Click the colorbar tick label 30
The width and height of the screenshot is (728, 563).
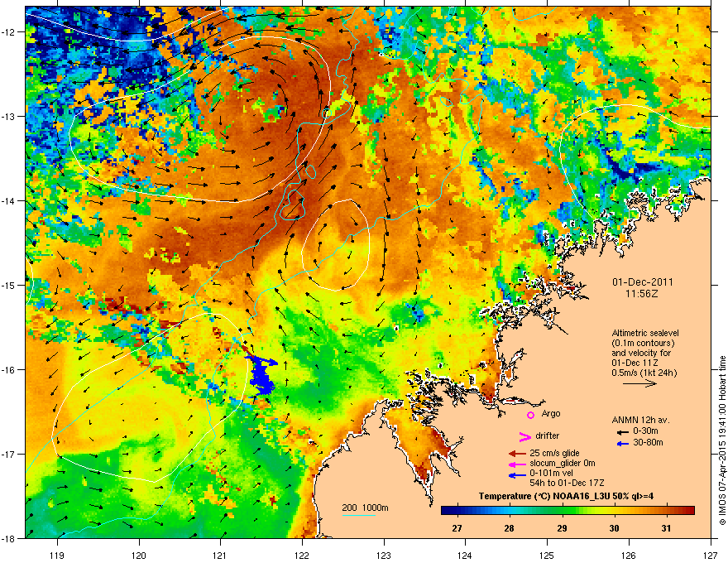coord(614,528)
